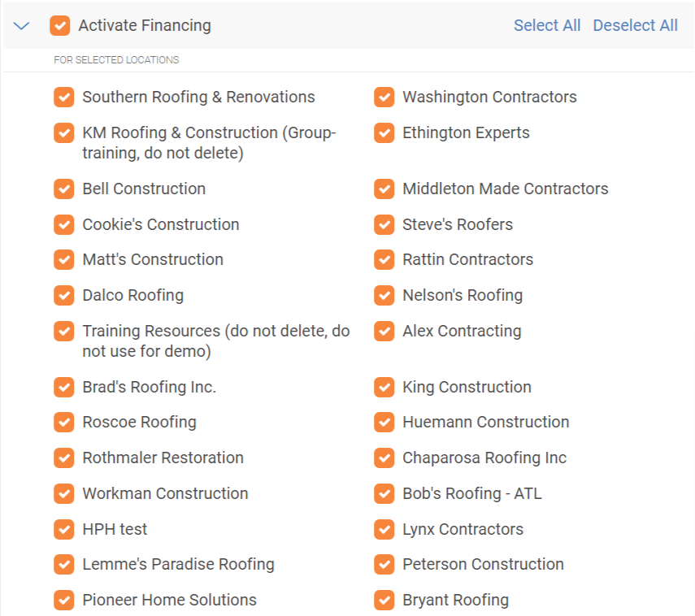Toggle the Bell Construction checkbox

64,189
